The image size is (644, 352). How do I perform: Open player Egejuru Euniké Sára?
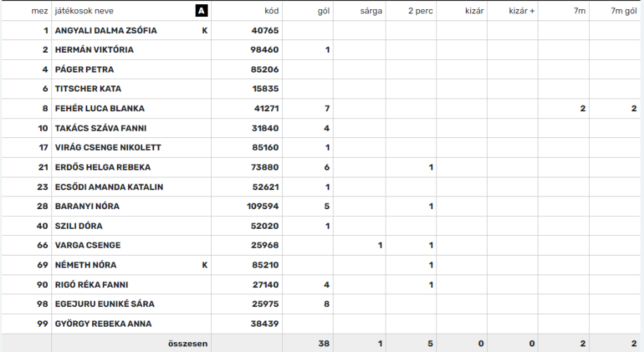click(x=105, y=304)
